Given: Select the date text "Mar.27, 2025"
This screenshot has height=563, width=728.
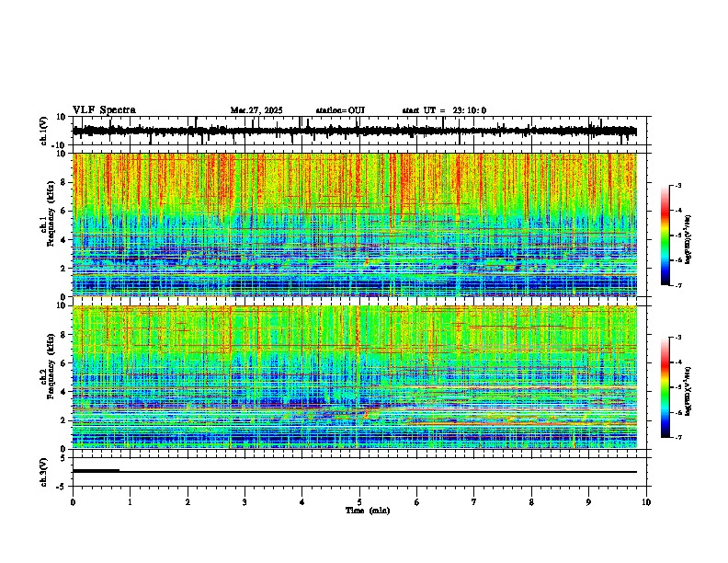Looking at the screenshot, I should pos(256,110).
